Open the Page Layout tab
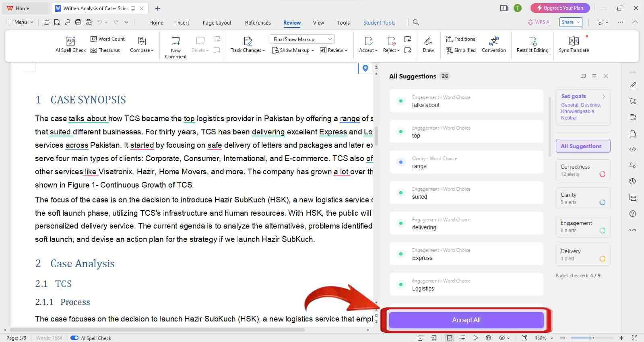644x342 pixels. [217, 23]
